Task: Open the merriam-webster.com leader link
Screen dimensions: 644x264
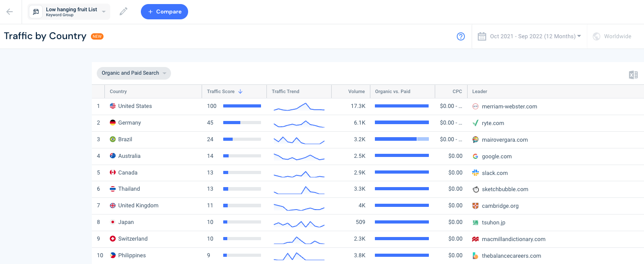Action: (509, 107)
